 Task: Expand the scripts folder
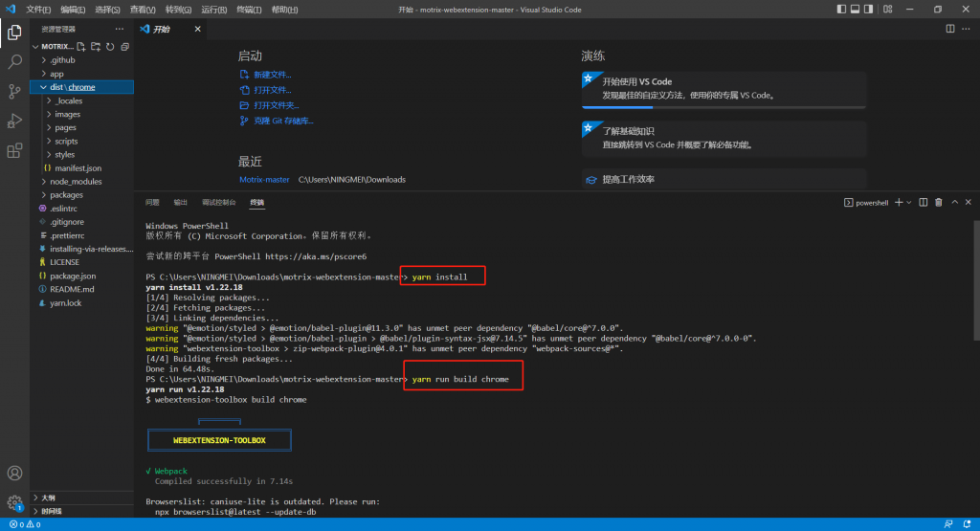[x=82, y=142]
